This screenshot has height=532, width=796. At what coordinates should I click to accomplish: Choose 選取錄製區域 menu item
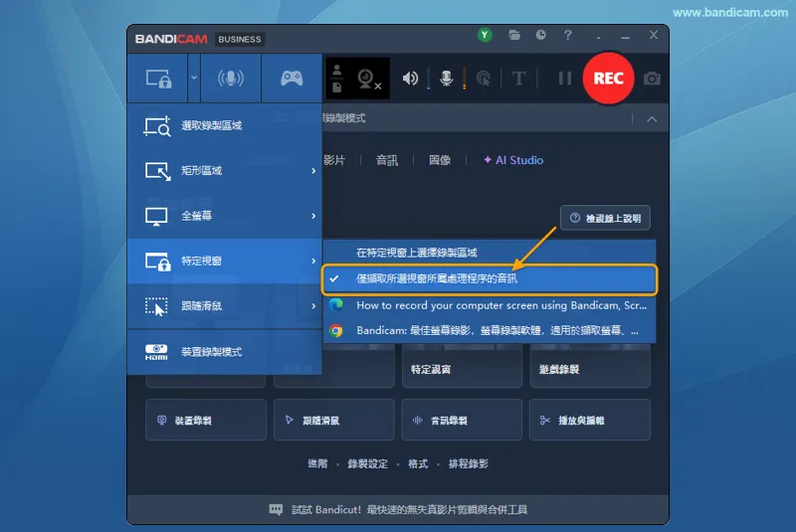click(225, 125)
